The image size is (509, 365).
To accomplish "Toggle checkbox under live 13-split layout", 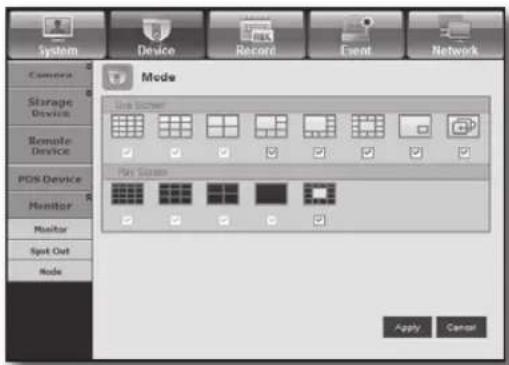I will (x=368, y=153).
